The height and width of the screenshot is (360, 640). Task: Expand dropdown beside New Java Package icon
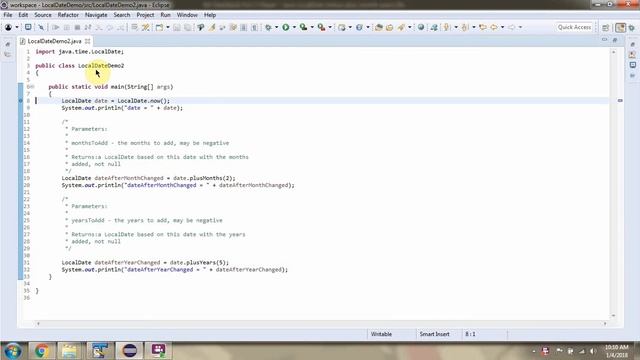350,27
